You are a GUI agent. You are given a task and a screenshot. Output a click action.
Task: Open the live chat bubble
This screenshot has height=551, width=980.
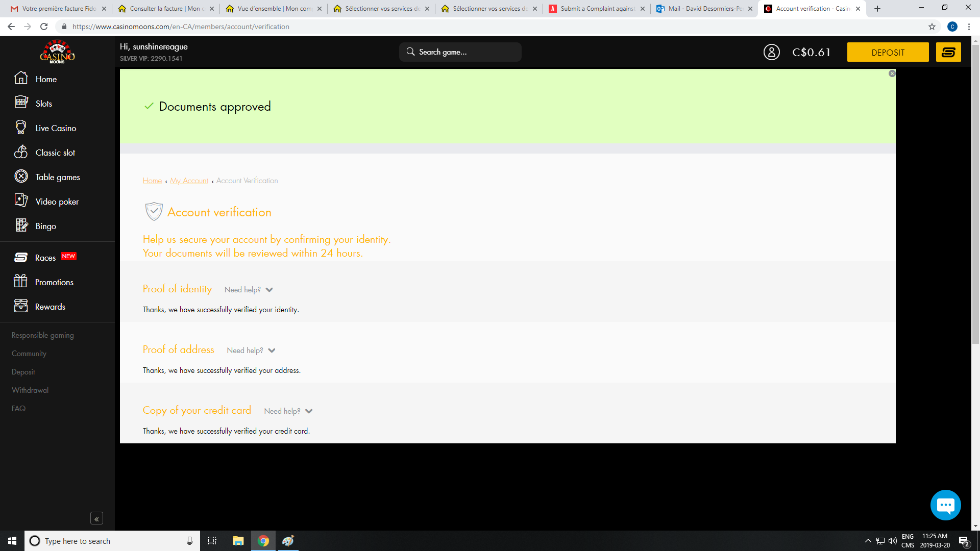[945, 505]
